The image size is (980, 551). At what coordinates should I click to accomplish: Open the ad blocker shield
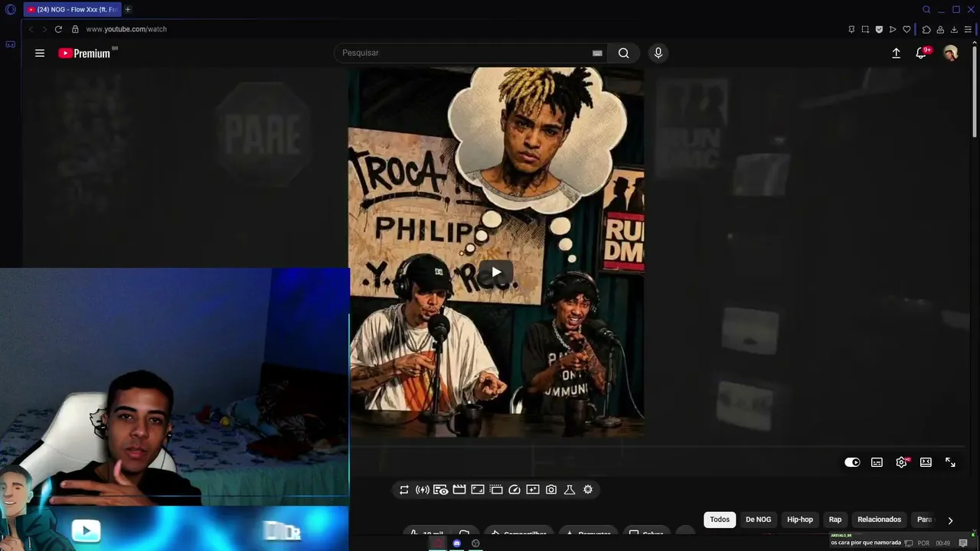[879, 29]
